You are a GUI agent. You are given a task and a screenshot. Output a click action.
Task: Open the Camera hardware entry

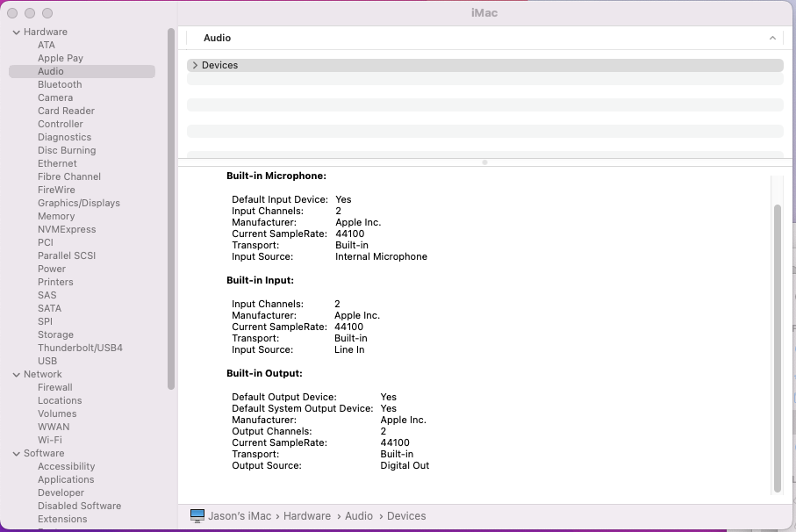pos(54,97)
